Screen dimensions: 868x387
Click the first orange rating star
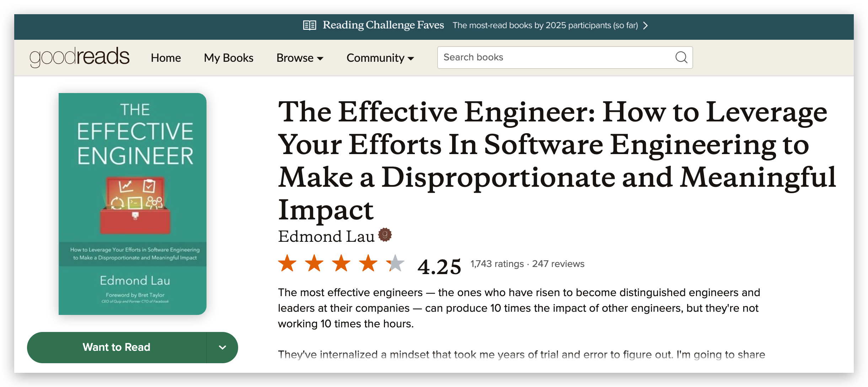tap(287, 263)
